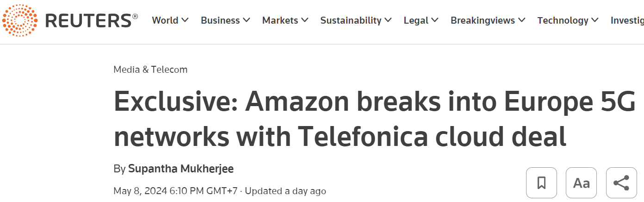The image size is (644, 202).
Task: Open the Breakingviews navigation item
Action: [x=483, y=20]
